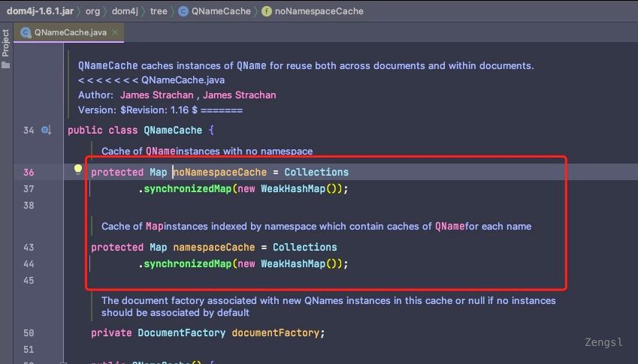This screenshot has height=364, width=638.
Task: Select the noNamespaceCache breadcrumb item
Action: 319,11
